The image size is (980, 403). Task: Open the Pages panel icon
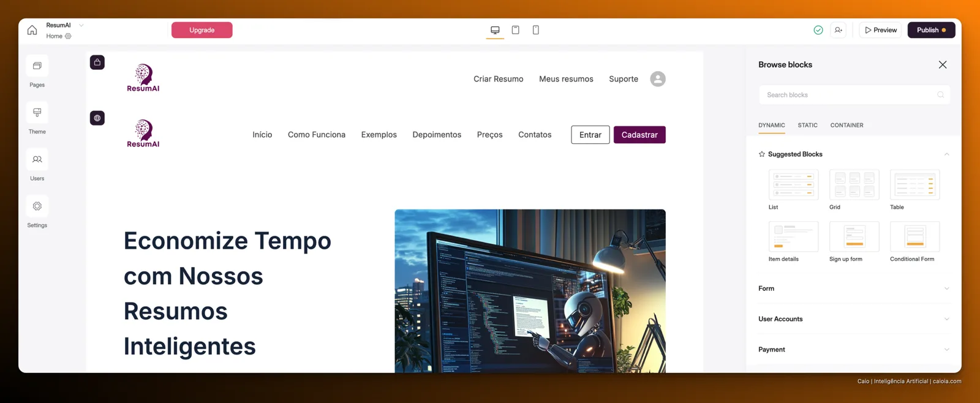(x=37, y=66)
